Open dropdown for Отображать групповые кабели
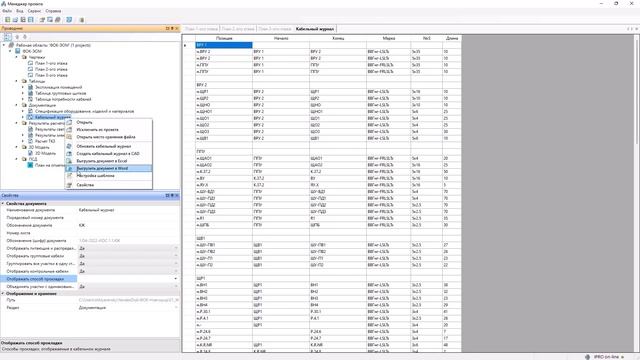Image resolution: width=640 pixels, height=360 pixels. pos(176,256)
